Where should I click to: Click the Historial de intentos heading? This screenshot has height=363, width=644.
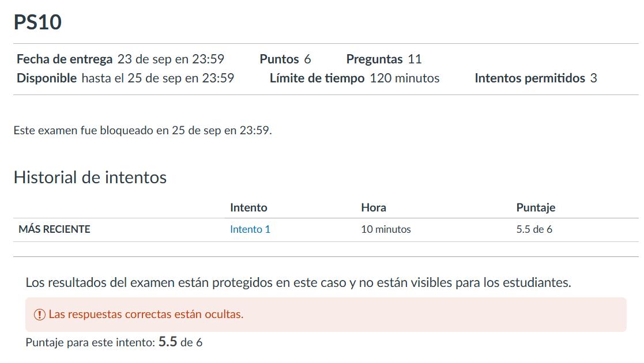[x=90, y=177]
